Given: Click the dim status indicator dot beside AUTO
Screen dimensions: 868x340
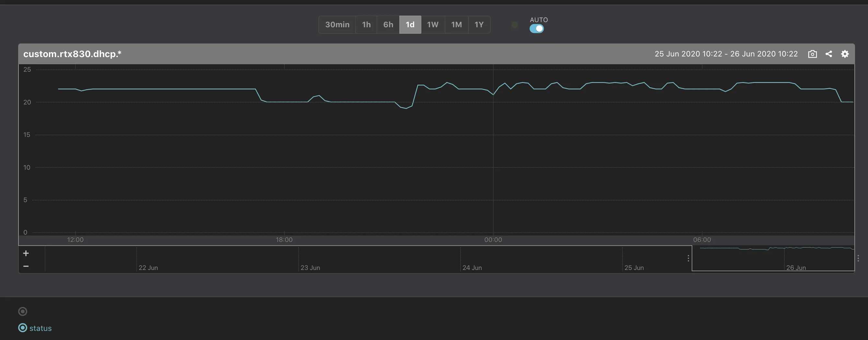Looking at the screenshot, I should pos(514,25).
